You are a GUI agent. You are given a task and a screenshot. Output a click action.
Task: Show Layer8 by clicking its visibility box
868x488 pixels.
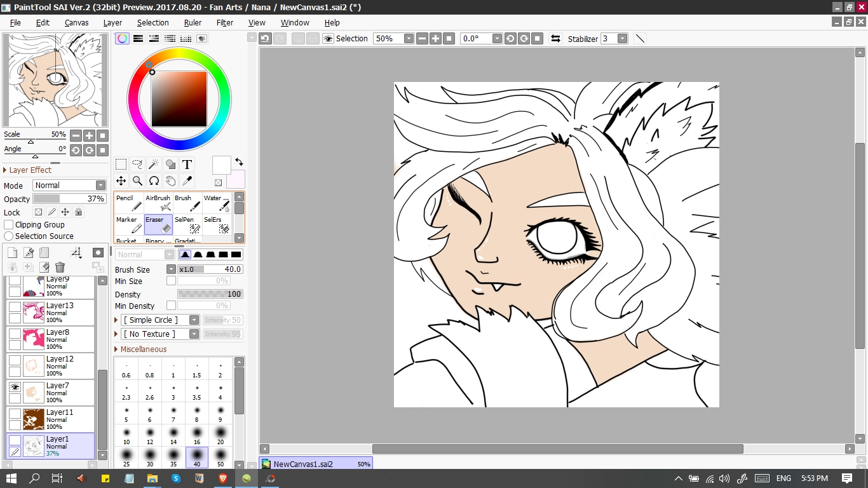coord(15,333)
